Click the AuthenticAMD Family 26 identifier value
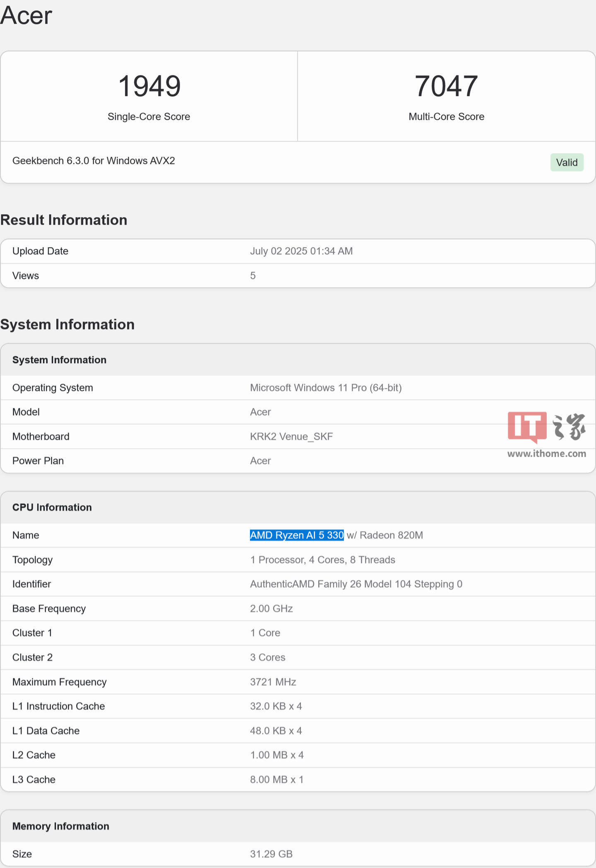This screenshot has width=596, height=868. (x=356, y=584)
